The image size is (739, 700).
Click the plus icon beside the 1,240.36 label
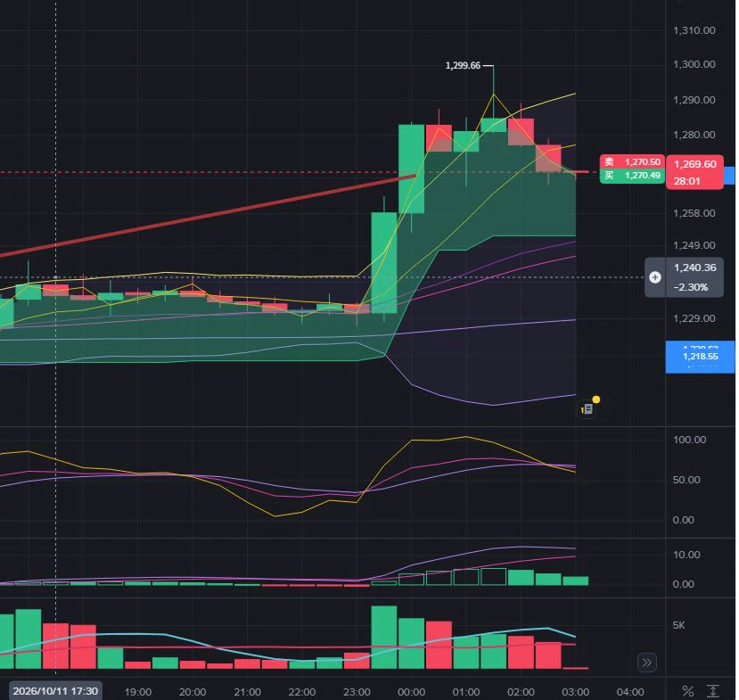point(654,277)
